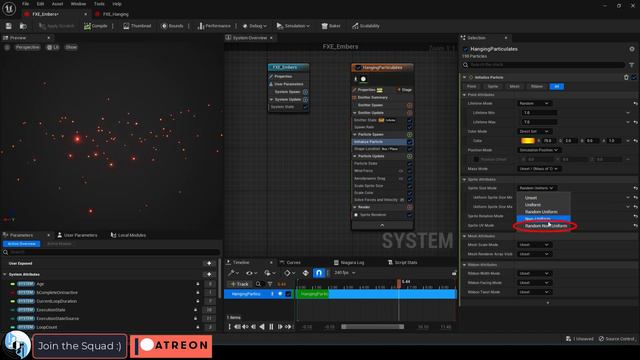
Task: Open the Ribbon Width Mode dropdown
Action: pyautogui.click(x=534, y=273)
